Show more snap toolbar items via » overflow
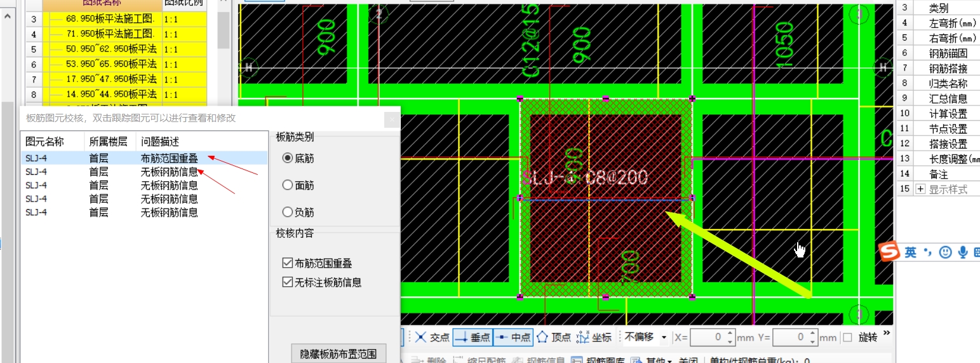980x363 pixels. pyautogui.click(x=887, y=333)
